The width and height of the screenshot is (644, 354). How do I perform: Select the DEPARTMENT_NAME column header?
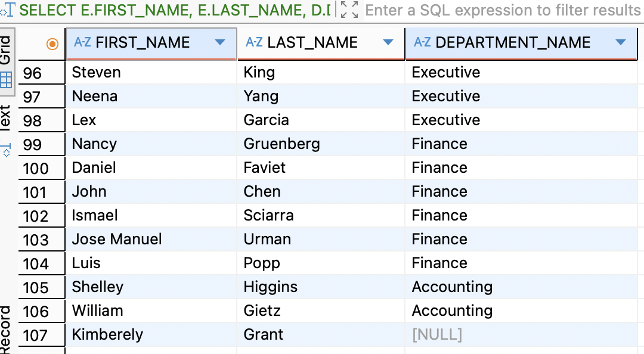(x=513, y=42)
